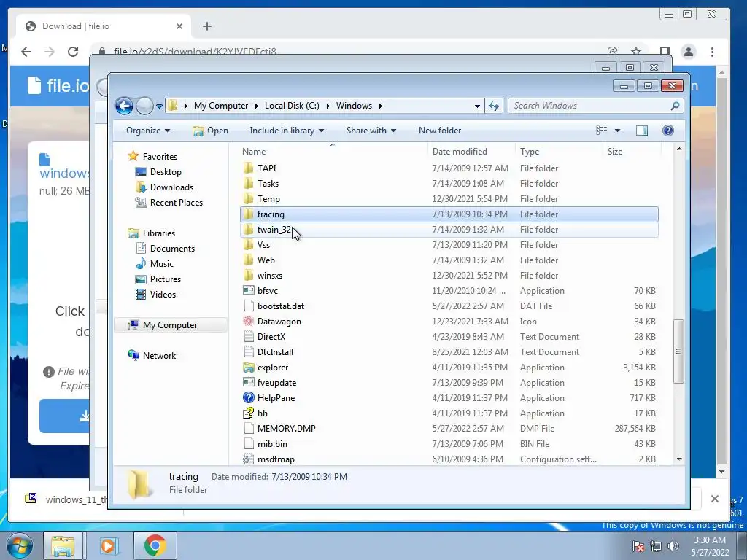This screenshot has width=747, height=560.
Task: Expand the Share with menu
Action: (371, 131)
